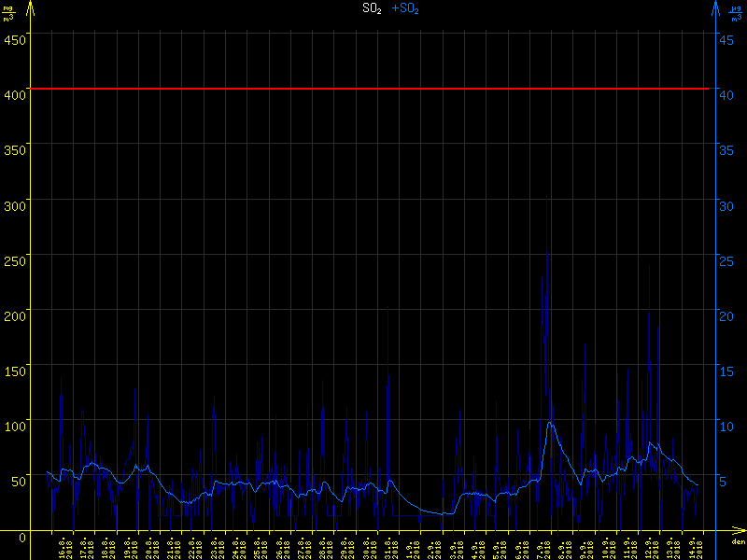The image size is (747, 560).
Task: Select the white SO2 legend label
Action: 372,8
